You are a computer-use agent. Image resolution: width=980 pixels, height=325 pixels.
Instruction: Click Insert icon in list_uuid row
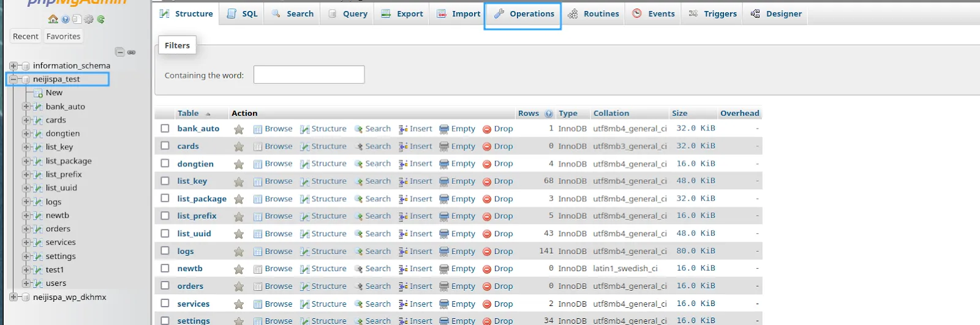tap(403, 234)
